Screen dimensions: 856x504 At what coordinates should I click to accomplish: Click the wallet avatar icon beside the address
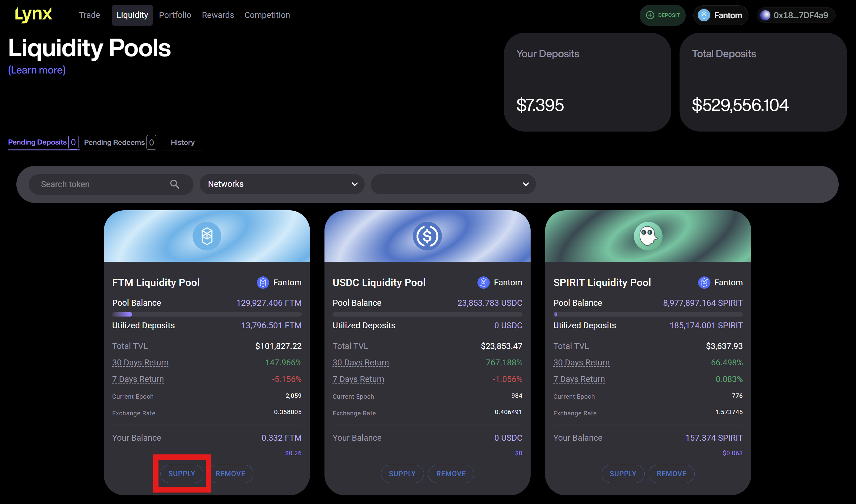(765, 15)
